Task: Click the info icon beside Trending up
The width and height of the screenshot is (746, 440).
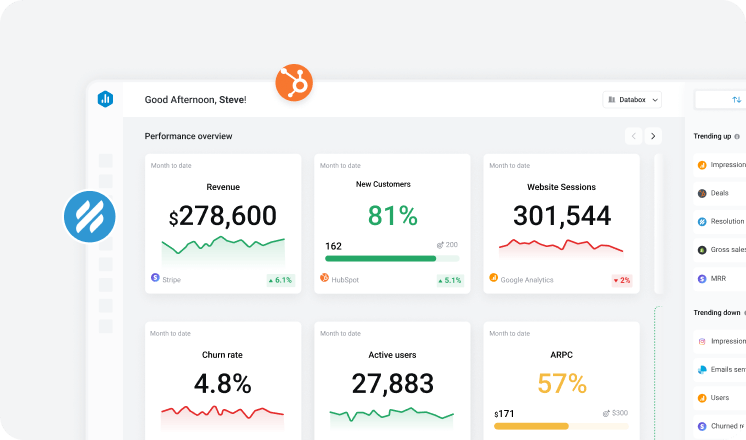Action: tap(737, 136)
